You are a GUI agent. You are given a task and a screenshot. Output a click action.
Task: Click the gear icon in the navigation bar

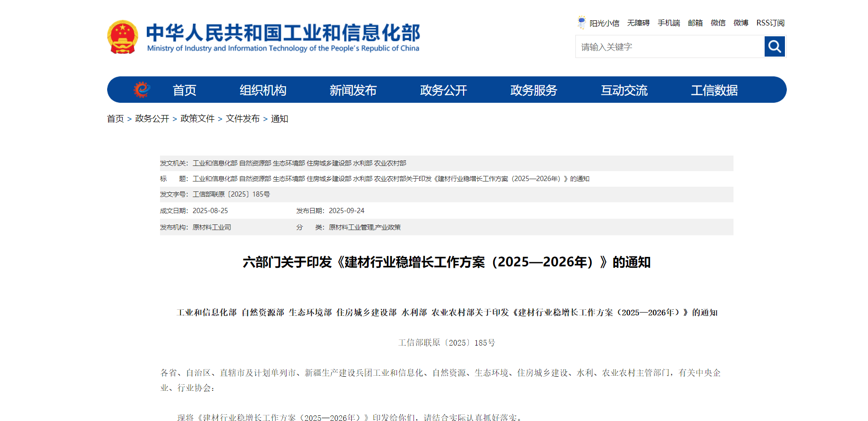[x=142, y=90]
